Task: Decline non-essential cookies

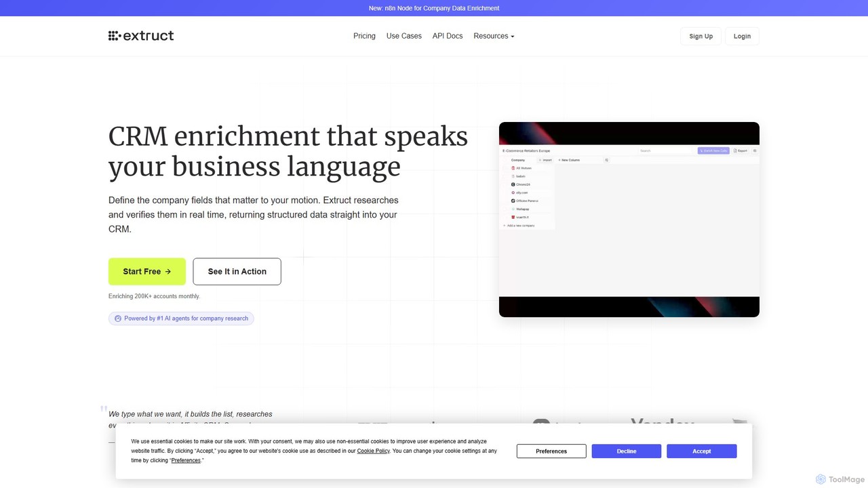Action: click(x=627, y=451)
